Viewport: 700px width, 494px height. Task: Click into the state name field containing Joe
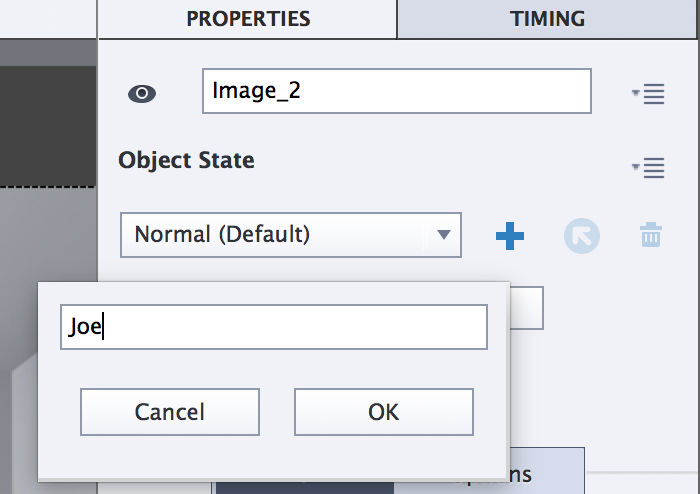pyautogui.click(x=274, y=327)
